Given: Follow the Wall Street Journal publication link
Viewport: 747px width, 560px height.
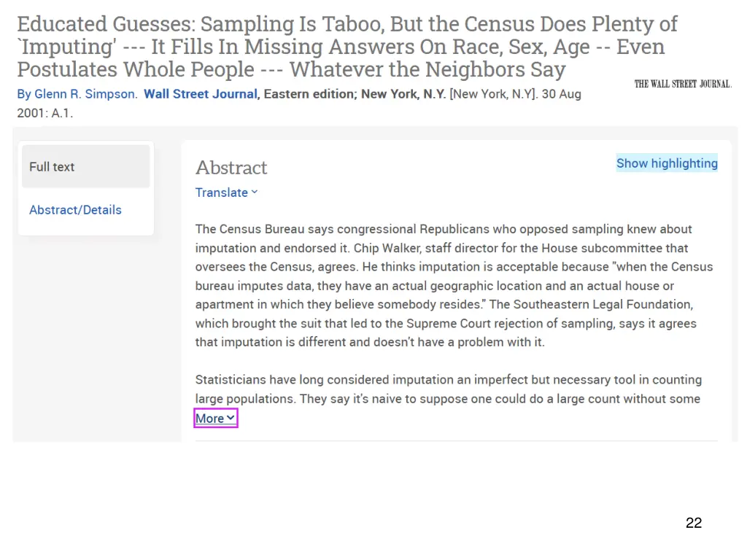Looking at the screenshot, I should pos(201,94).
